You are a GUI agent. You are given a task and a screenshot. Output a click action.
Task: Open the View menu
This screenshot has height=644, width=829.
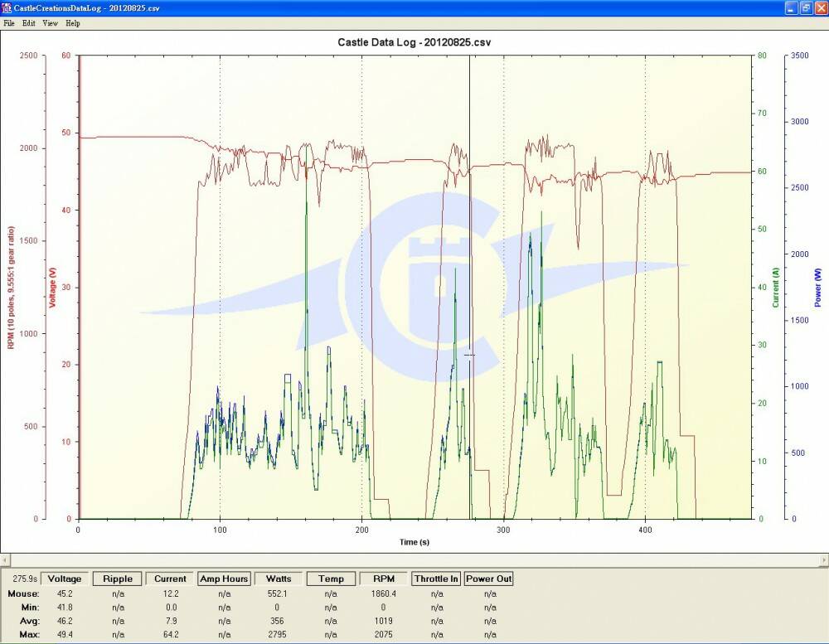coord(51,23)
